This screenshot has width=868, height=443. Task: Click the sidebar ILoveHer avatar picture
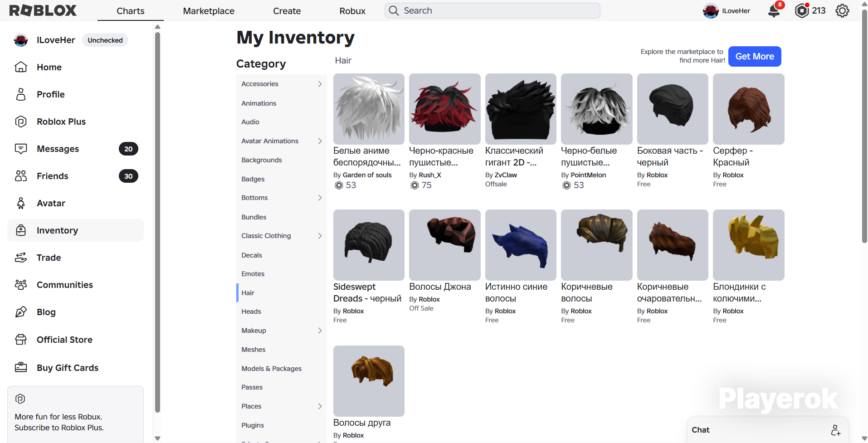[21, 40]
